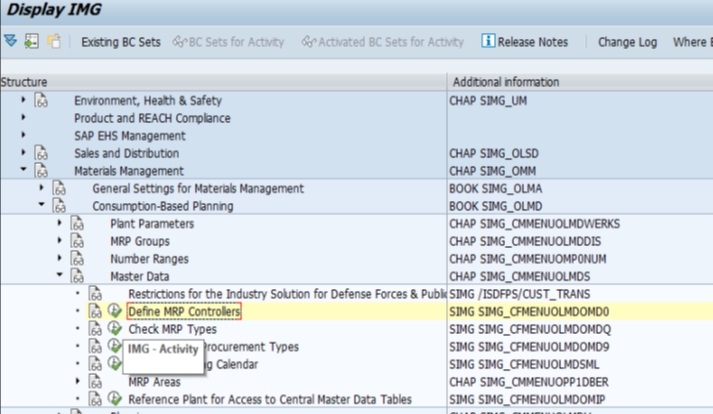
Task: Expand SAP EHS Management node
Action: click(23, 135)
